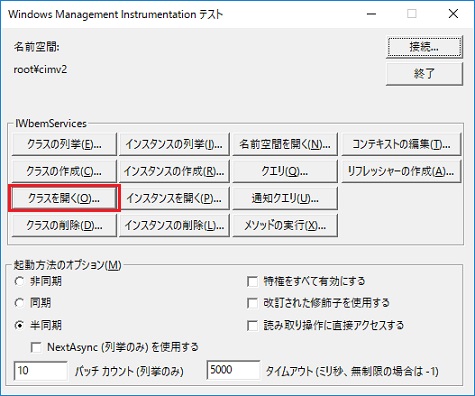Image resolution: width=475 pixels, height=396 pixels.
Task: Click the 名前空間: label
Action: 36,47
